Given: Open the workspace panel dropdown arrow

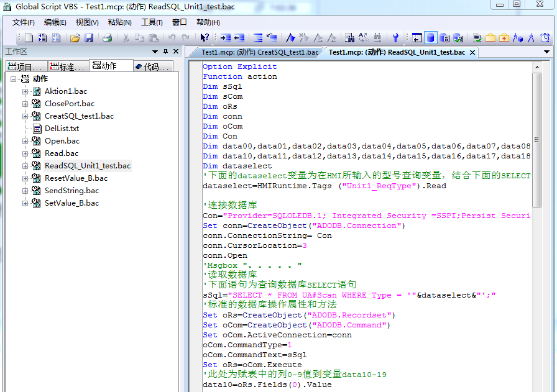Looking at the screenshot, I should pos(155,52).
